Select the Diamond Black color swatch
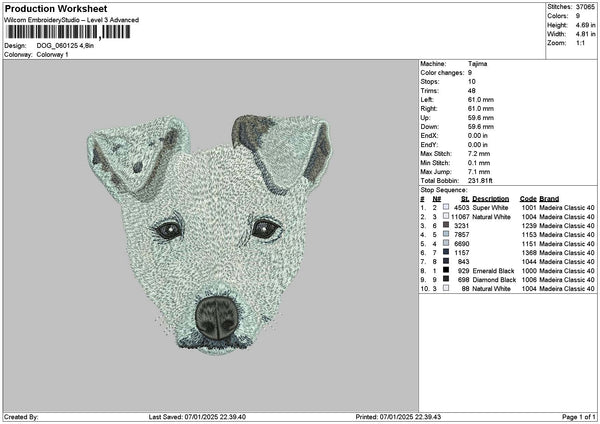 click(x=446, y=279)
